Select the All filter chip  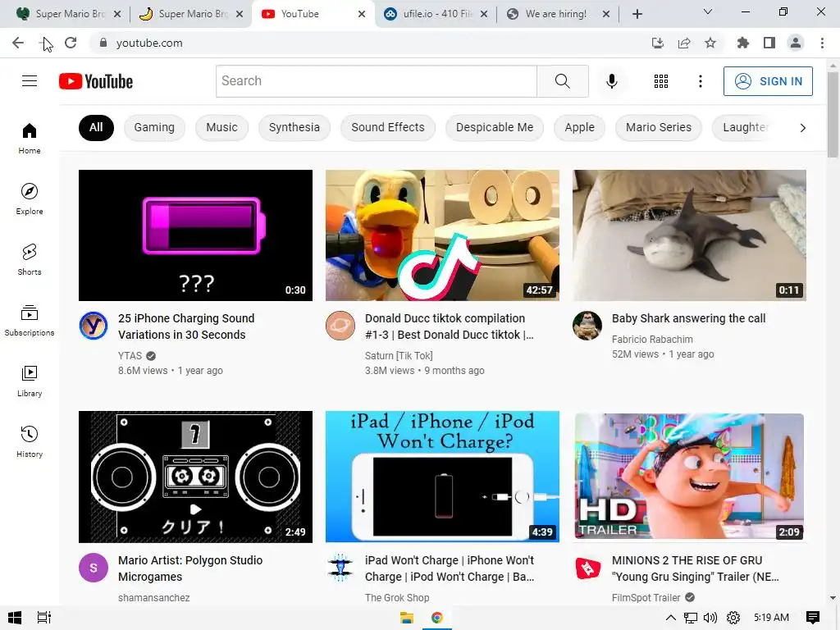[x=96, y=127]
